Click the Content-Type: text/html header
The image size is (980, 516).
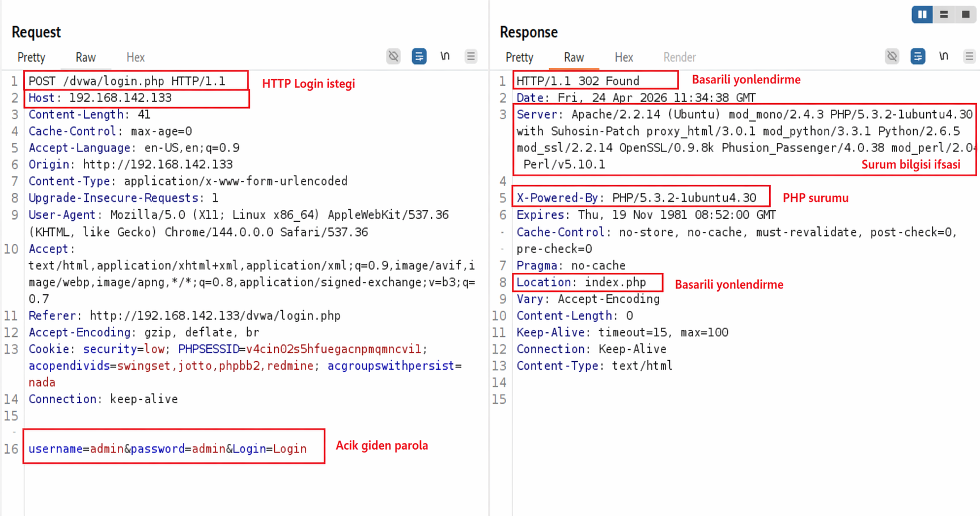[594, 366]
